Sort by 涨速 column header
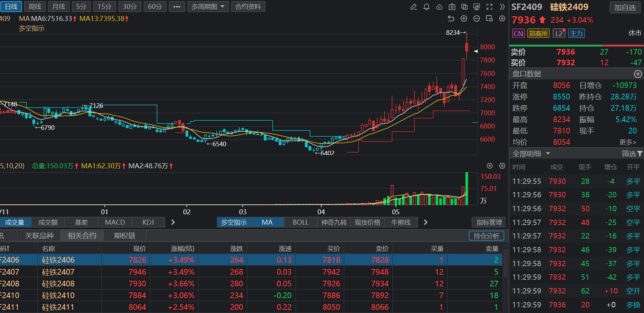 [x=285, y=249]
